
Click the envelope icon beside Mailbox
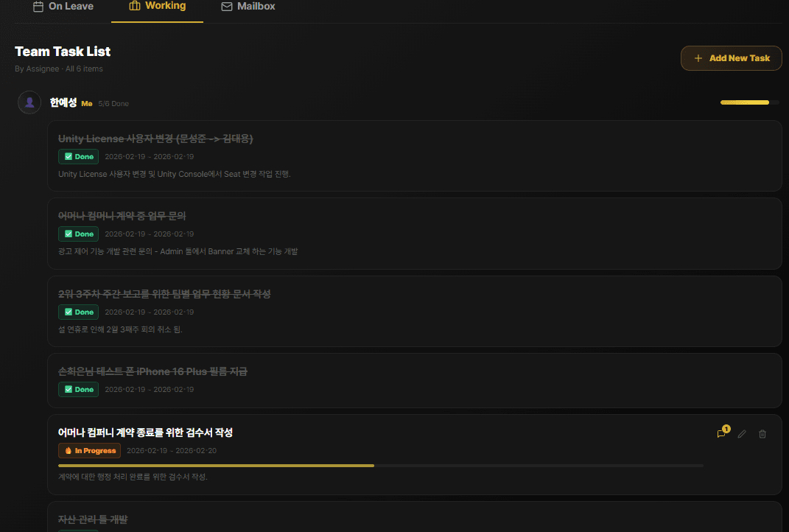tap(225, 6)
